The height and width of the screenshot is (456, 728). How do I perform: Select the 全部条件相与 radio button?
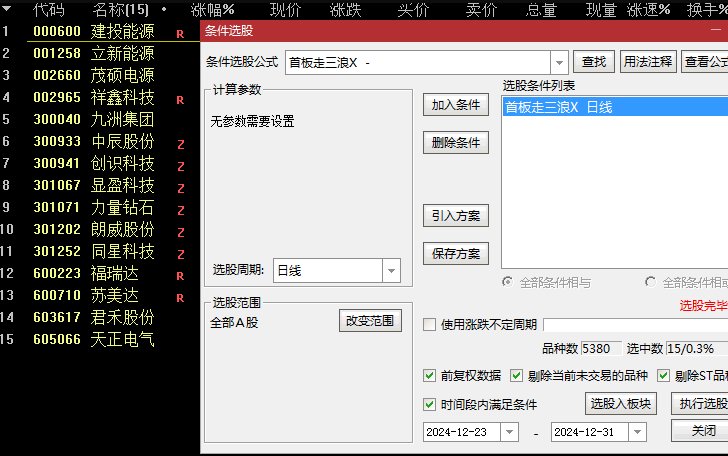click(508, 282)
